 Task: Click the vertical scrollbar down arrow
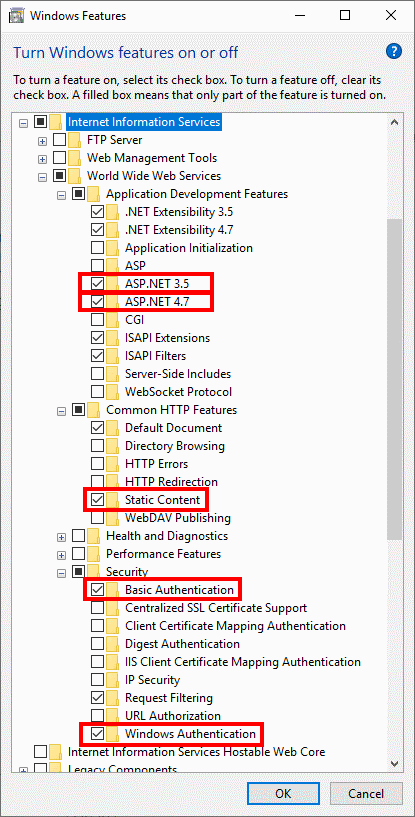click(x=395, y=763)
